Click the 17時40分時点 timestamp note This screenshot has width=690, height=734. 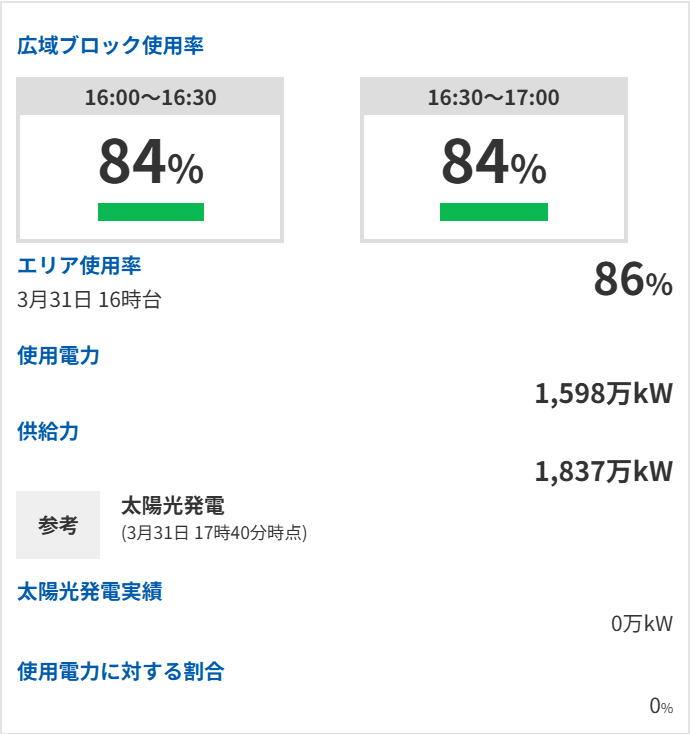pyautogui.click(x=214, y=533)
